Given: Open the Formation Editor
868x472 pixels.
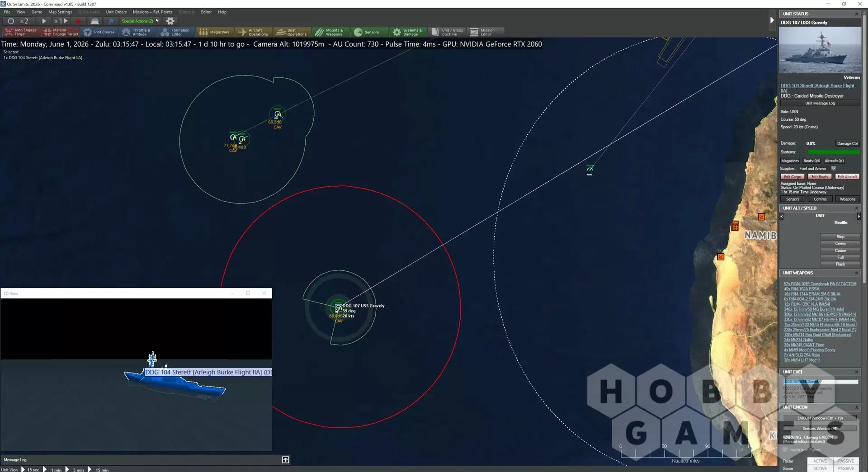Looking at the screenshot, I should 176,32.
